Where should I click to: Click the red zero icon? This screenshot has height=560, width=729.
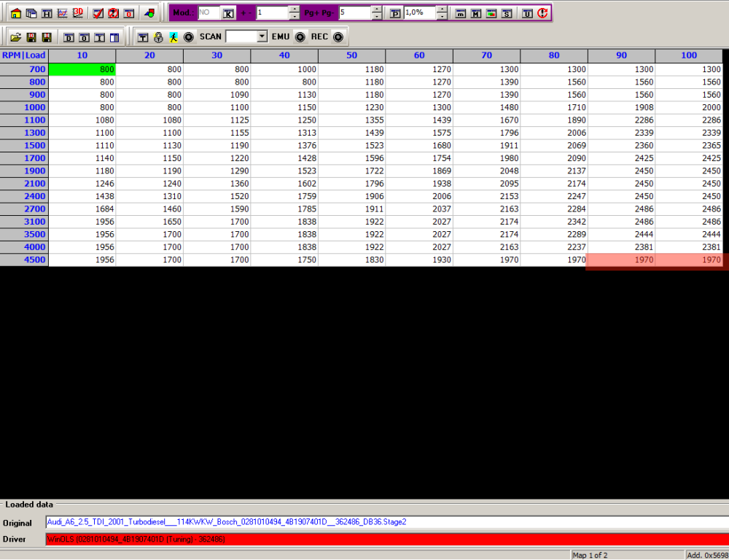[129, 13]
